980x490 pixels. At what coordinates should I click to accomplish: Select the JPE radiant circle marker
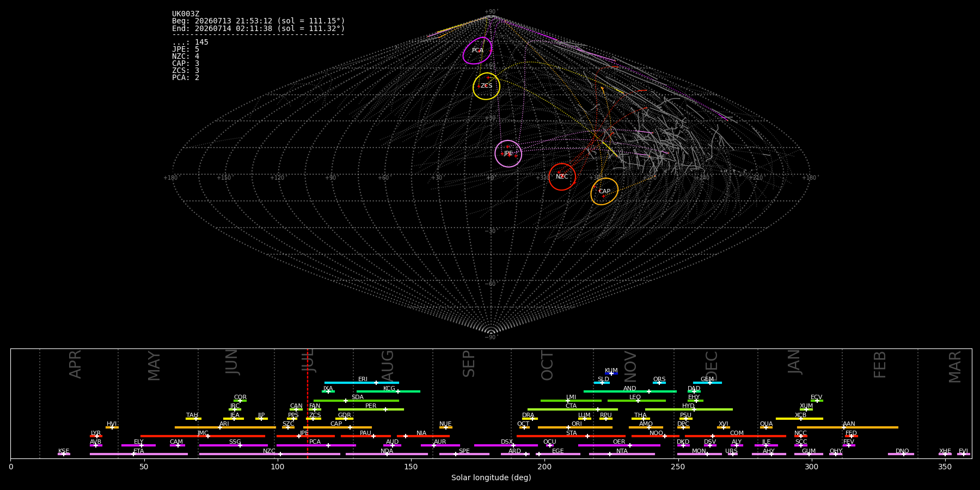[508, 154]
